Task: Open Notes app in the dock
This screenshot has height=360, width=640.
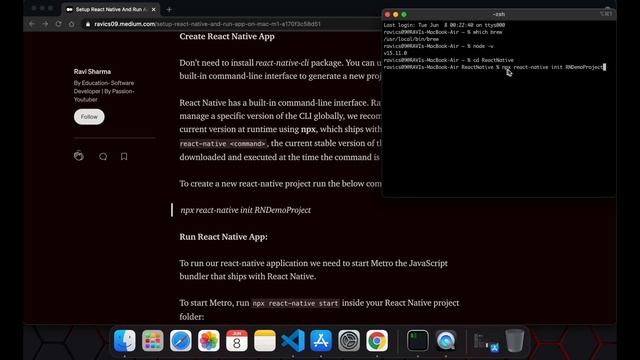Action: [x=265, y=340]
